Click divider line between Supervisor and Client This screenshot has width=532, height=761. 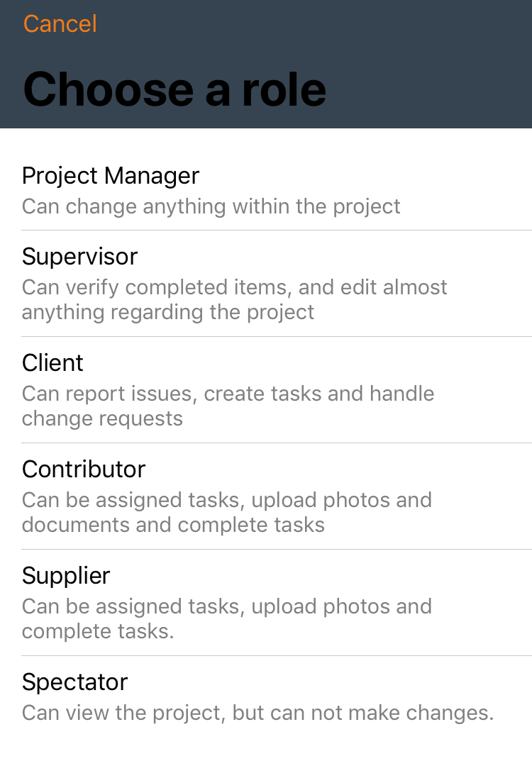pos(277,336)
